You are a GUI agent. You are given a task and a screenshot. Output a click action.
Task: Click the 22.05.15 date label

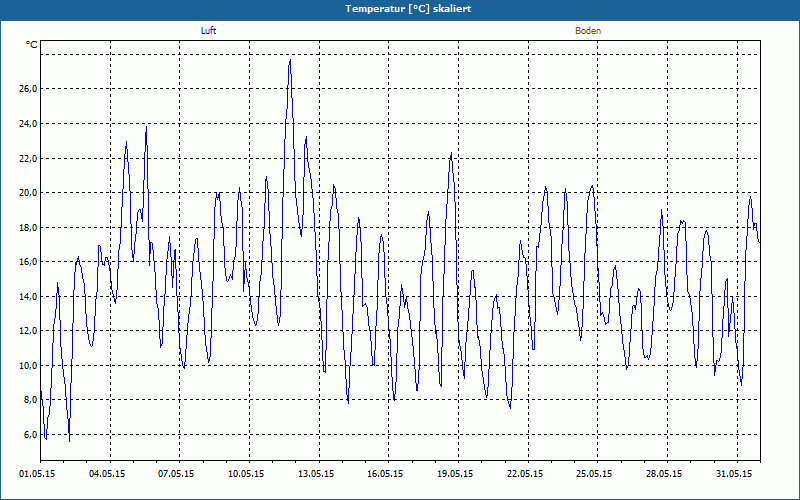[x=525, y=474]
